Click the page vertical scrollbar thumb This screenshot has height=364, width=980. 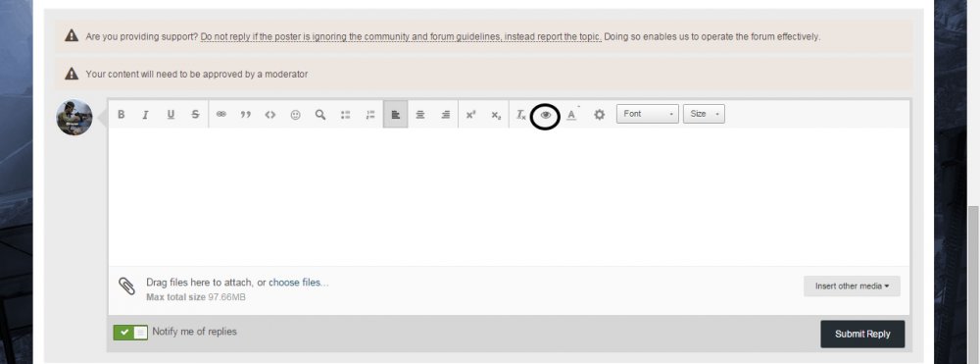point(974,285)
